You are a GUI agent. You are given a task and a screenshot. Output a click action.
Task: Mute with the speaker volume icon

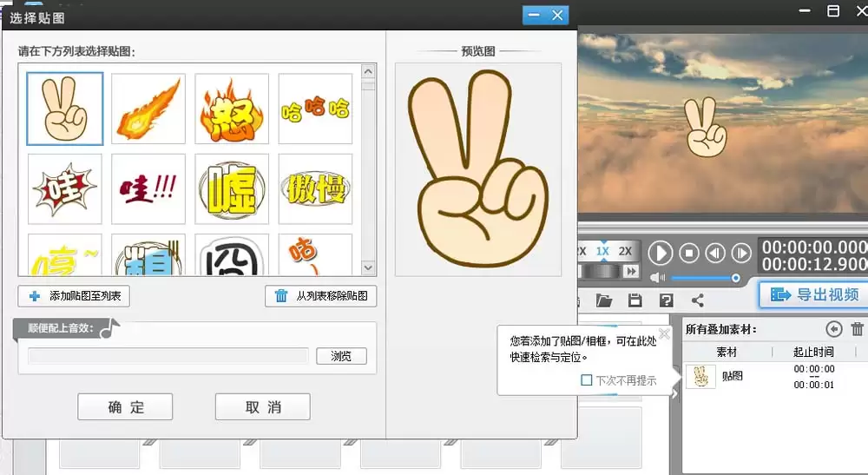tap(658, 277)
